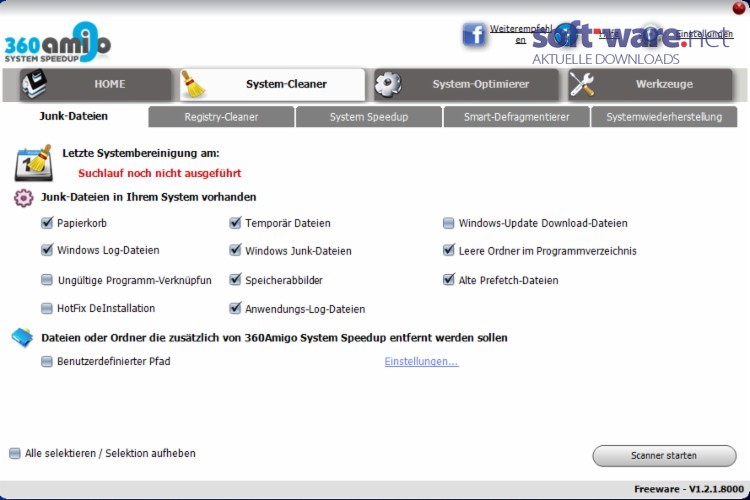The image size is (750, 500).
Task: Toggle the Speicherabbilder checkbox
Action: pyautogui.click(x=235, y=279)
